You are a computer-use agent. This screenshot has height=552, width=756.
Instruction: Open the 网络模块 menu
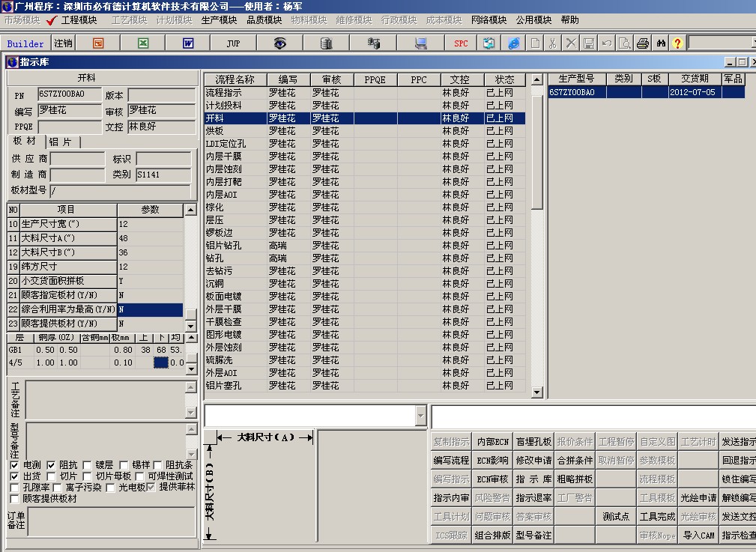click(489, 20)
